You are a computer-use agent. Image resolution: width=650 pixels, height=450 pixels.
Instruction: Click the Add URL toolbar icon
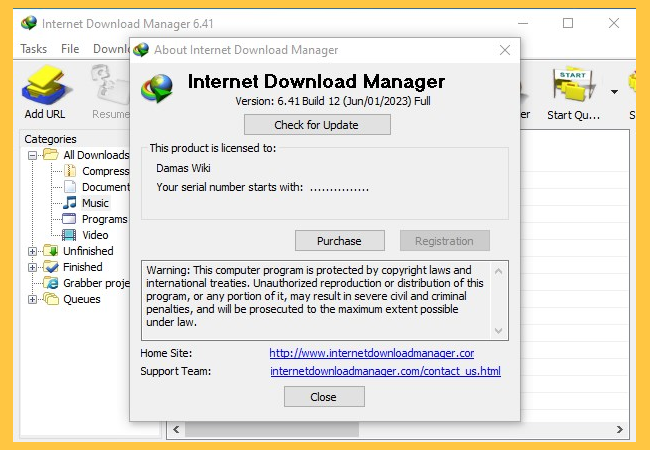pos(46,85)
